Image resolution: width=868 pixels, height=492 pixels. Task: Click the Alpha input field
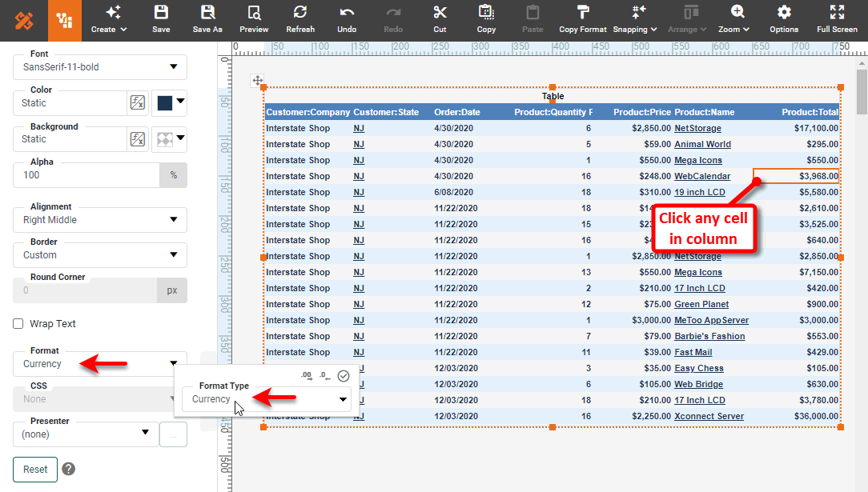(x=86, y=175)
